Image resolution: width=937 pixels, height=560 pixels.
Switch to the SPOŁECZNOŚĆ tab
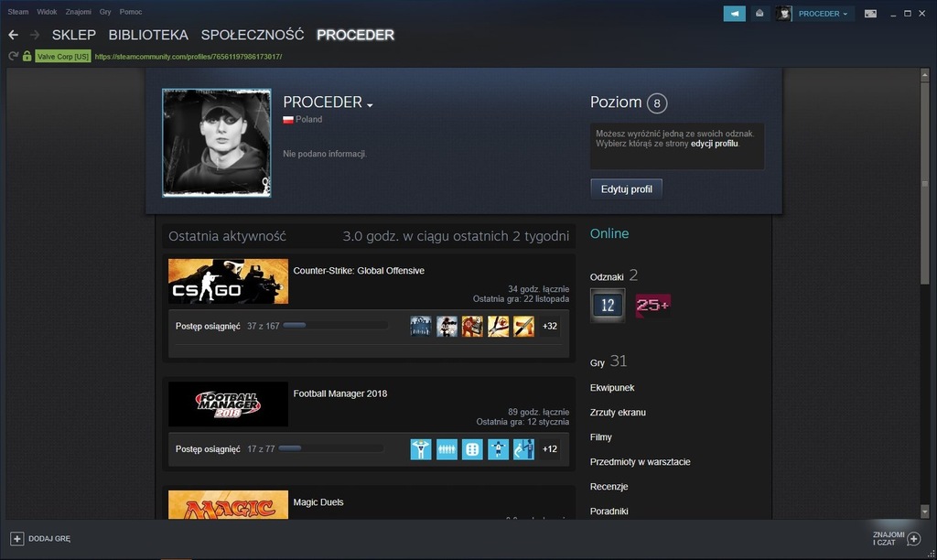pos(253,36)
